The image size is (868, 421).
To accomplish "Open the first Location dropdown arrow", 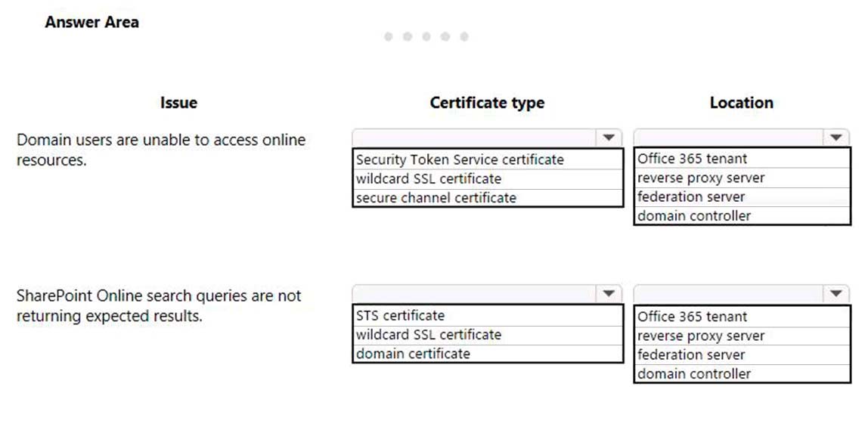I will [836, 138].
